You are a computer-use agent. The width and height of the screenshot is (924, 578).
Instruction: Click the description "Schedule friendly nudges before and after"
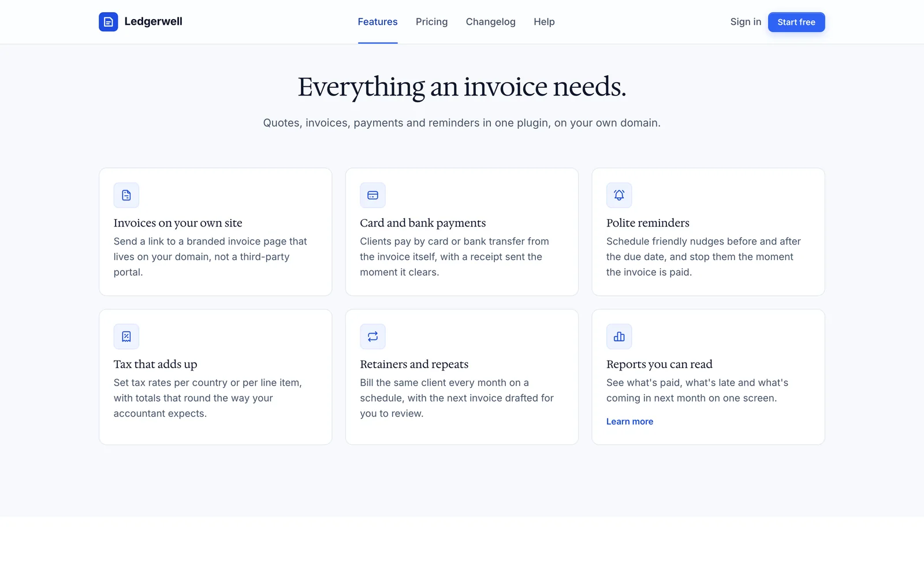(x=704, y=257)
